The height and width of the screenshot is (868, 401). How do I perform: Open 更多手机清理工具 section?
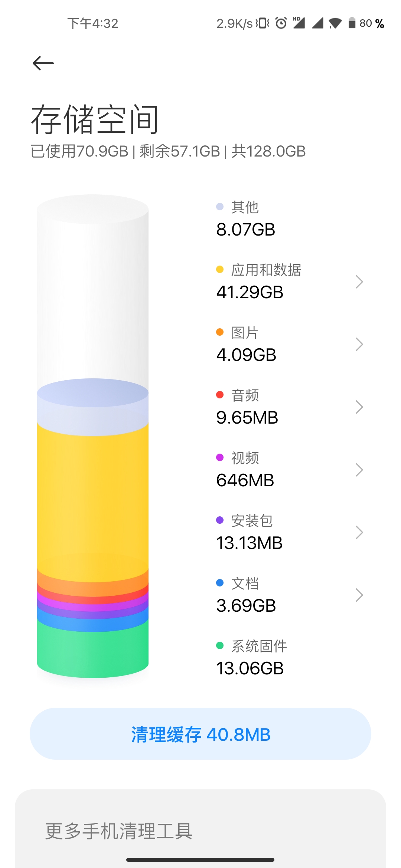119,831
